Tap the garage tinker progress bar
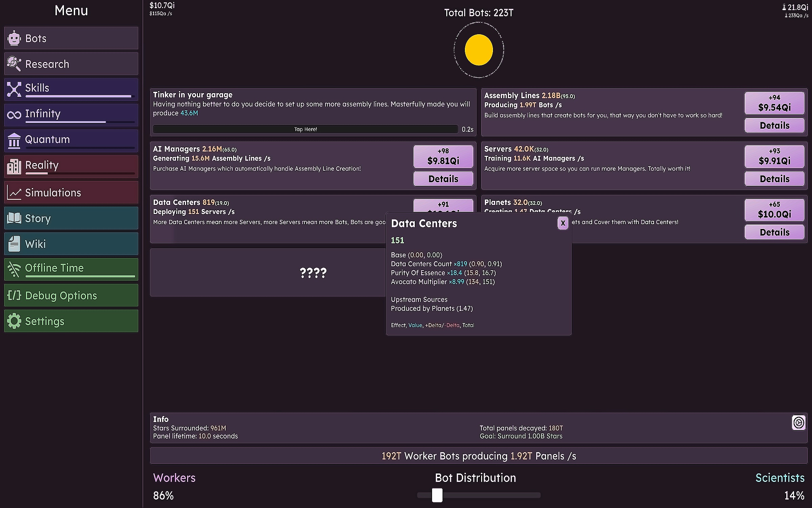Screen dimensions: 812x508 point(305,129)
